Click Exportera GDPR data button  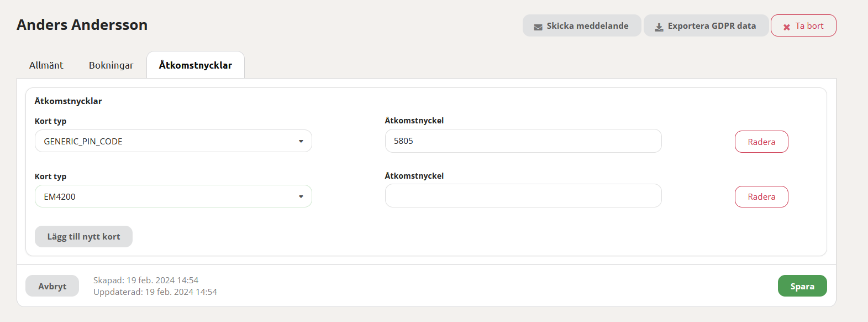(706, 25)
